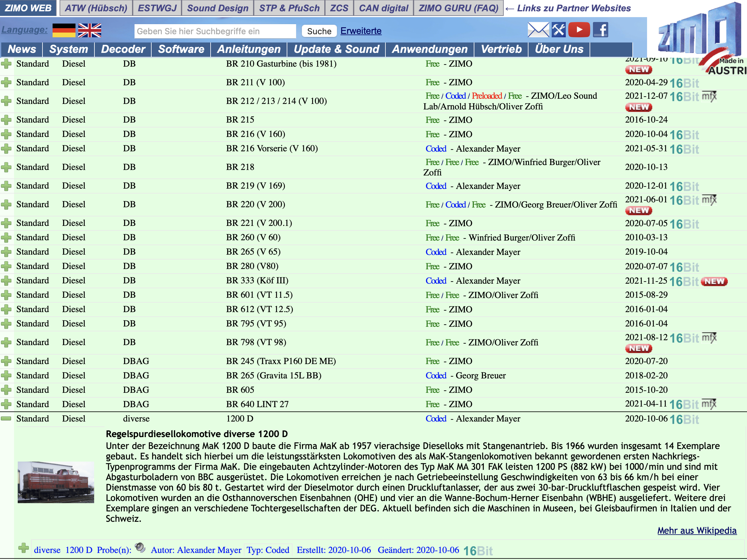Click 16Bit badge in bottom details bar
The image size is (747, 560).
pyautogui.click(x=478, y=551)
